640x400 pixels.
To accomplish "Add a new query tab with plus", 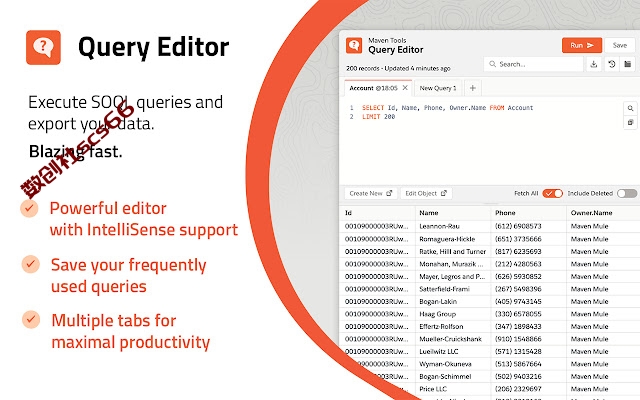I will click(472, 88).
